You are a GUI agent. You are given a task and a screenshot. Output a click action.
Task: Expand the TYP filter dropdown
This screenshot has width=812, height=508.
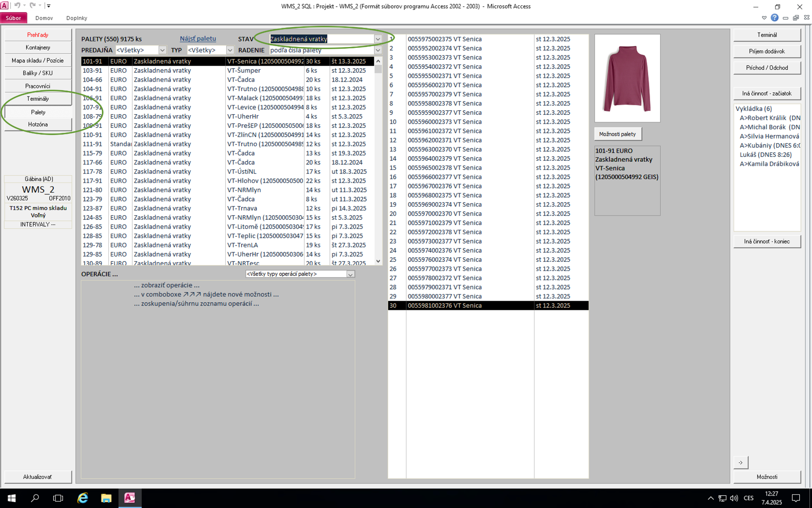230,50
